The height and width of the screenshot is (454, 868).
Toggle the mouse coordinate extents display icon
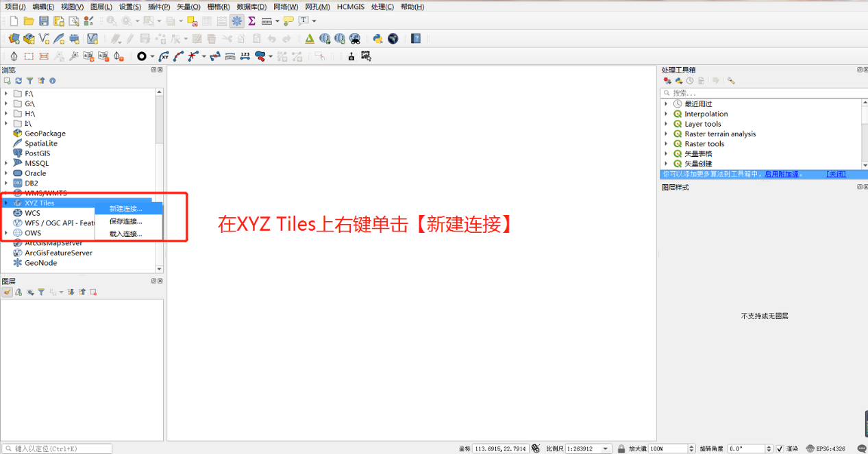point(536,449)
